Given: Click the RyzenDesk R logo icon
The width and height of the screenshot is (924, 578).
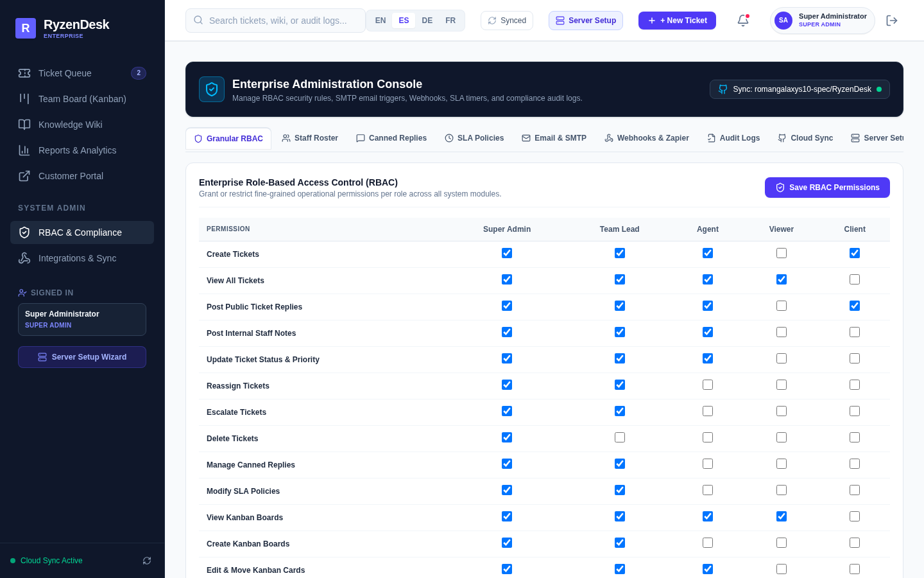Looking at the screenshot, I should coord(26,28).
